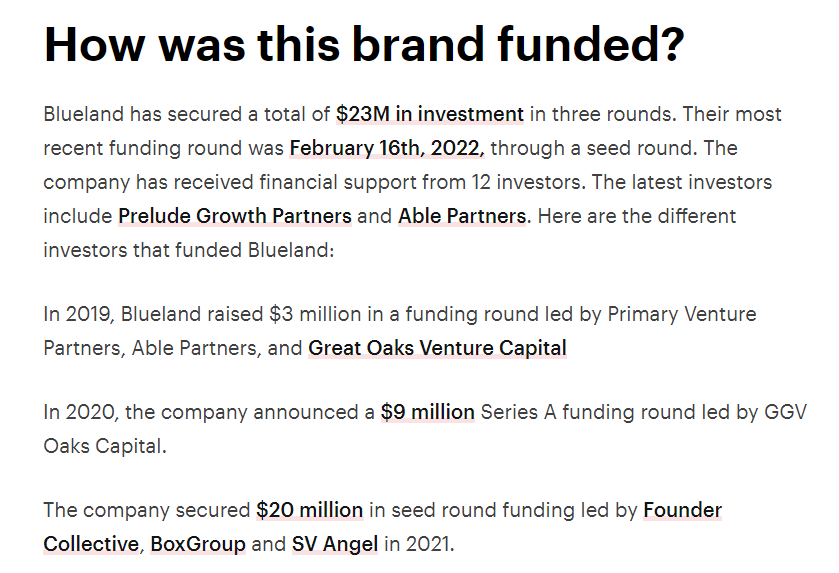Open the "$23M in investment" link
Image resolution: width=839 pixels, height=573 pixels.
point(430,114)
